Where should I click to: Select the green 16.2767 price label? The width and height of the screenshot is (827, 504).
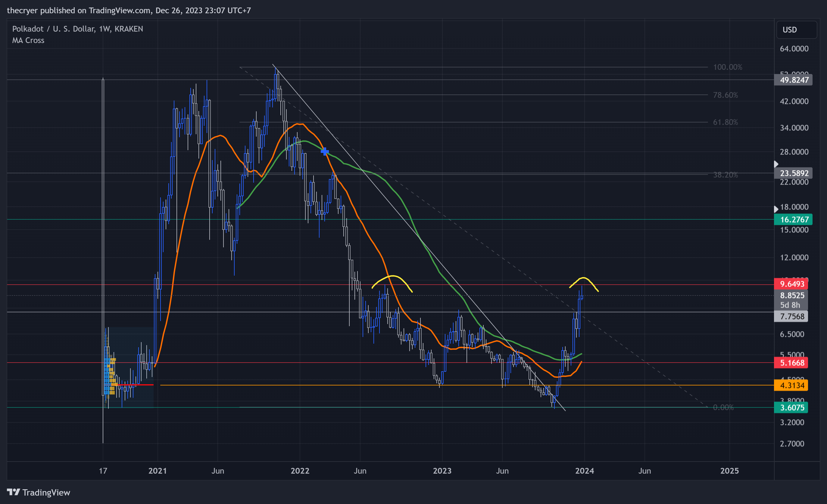793,219
